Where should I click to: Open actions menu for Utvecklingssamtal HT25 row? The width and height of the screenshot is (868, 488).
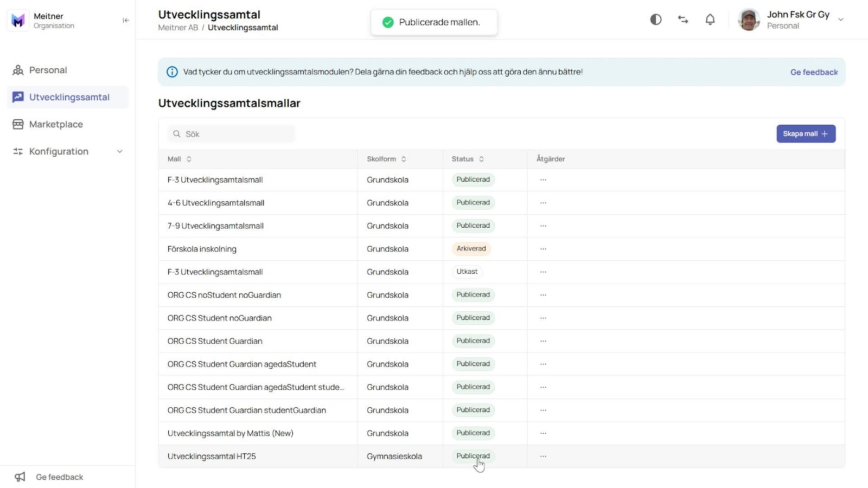[x=543, y=457]
